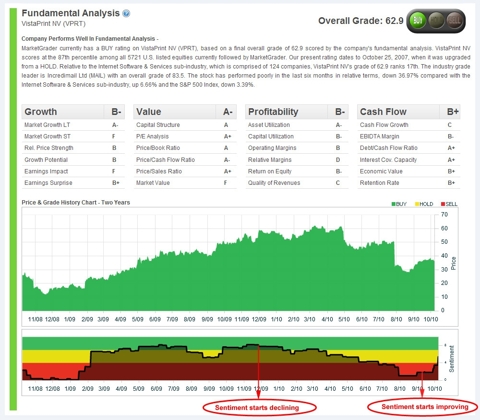Click the green BUY legend swatch
This screenshot has width=480, height=420.
pyautogui.click(x=393, y=204)
